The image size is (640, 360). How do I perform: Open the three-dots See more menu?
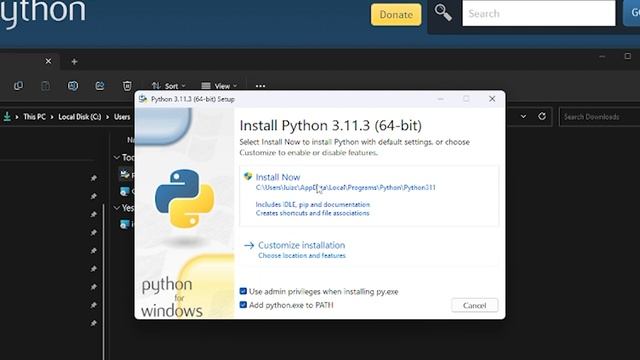[260, 86]
